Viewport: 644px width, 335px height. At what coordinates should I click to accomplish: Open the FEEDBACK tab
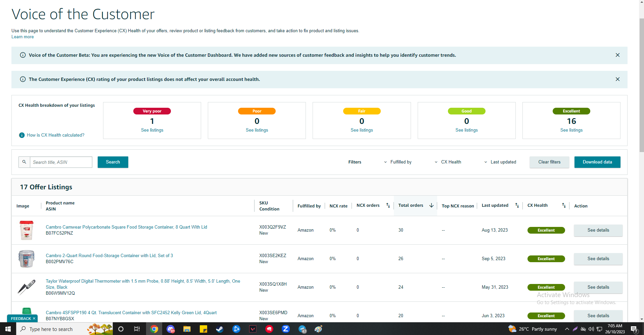click(21, 319)
